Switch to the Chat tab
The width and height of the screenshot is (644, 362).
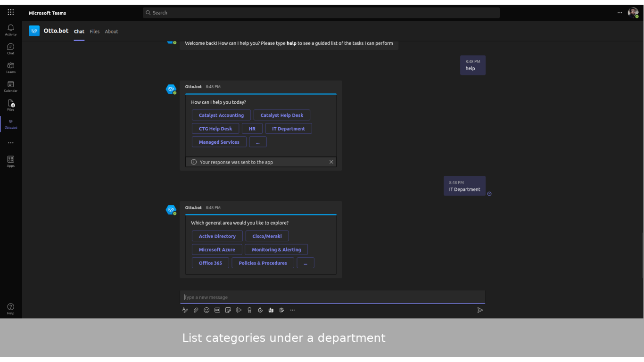coord(79,32)
